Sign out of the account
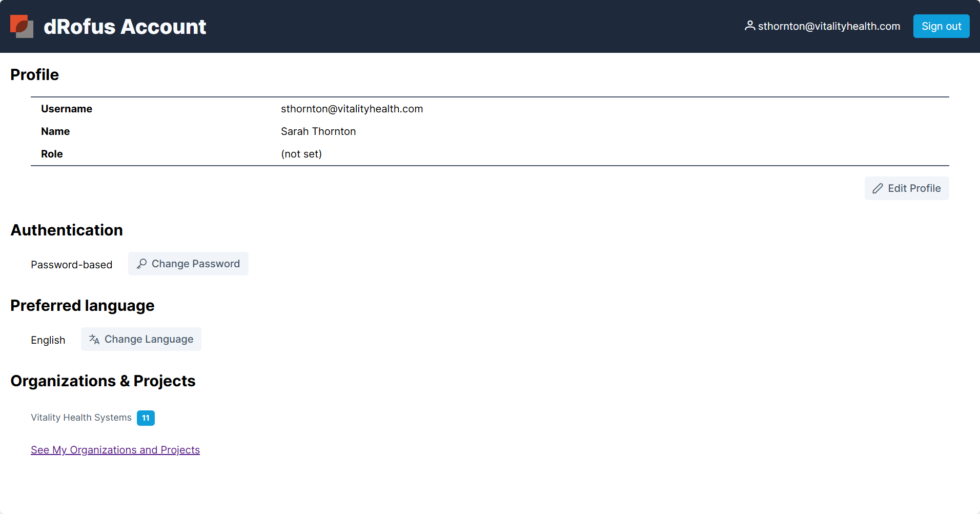 [941, 26]
